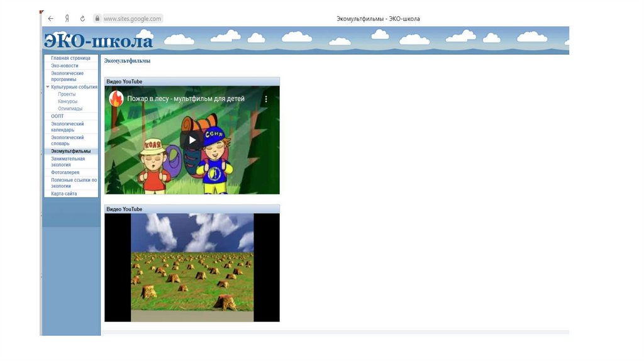The height and width of the screenshot is (361, 644).
Task: Open the 'Конкурсы' subpage
Action: pyautogui.click(x=67, y=101)
